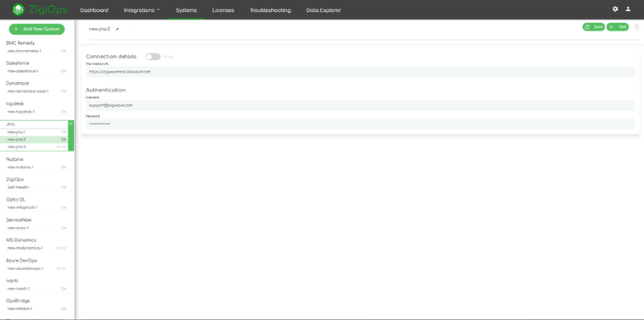This screenshot has height=320, width=644.
Task: Click the OpsBridge group heading
Action: 18,301
